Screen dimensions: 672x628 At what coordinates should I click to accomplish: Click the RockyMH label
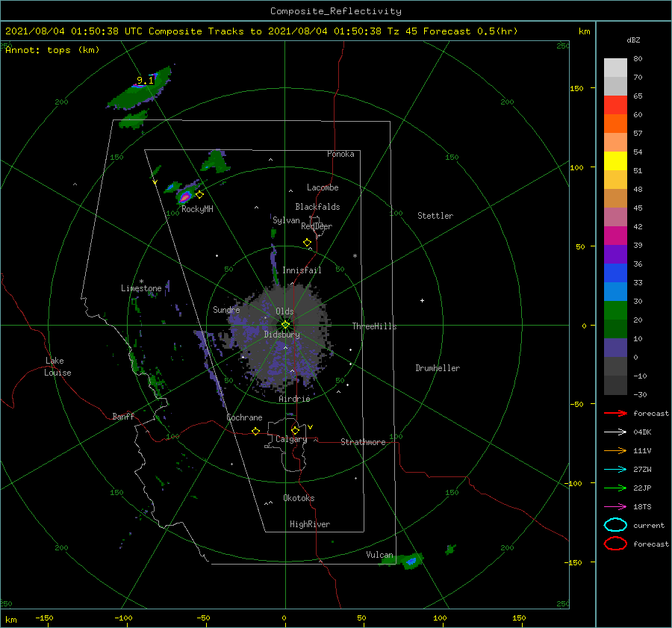[197, 209]
